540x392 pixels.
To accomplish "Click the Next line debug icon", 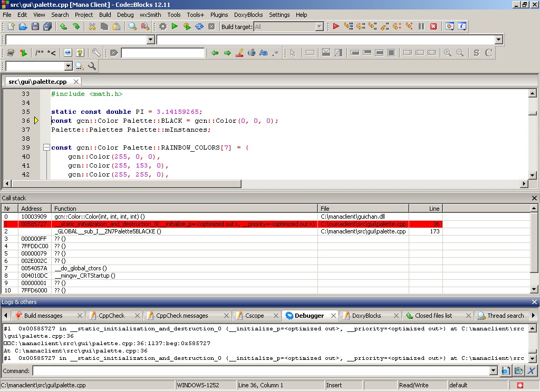I will pyautogui.click(x=361, y=26).
